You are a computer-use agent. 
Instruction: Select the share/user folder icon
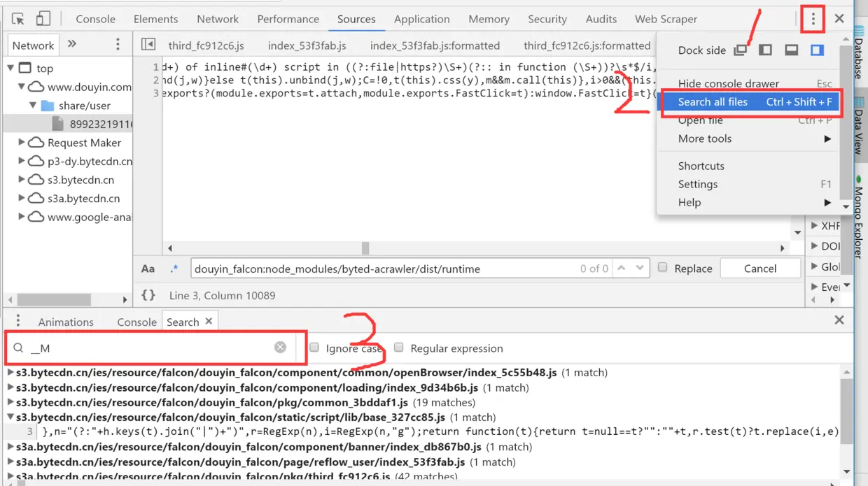tap(48, 106)
